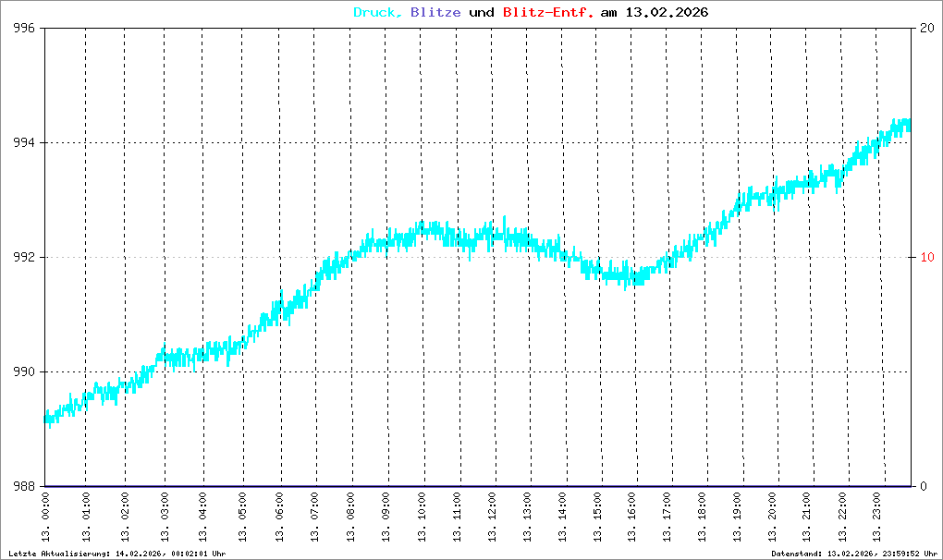
Task: Click right axis value 20
Action: pyautogui.click(x=926, y=29)
